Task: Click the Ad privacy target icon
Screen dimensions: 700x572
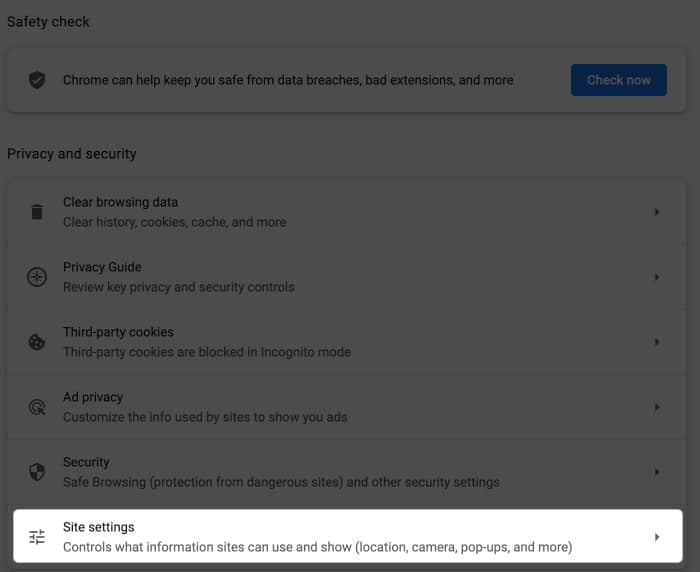Action: 37,407
